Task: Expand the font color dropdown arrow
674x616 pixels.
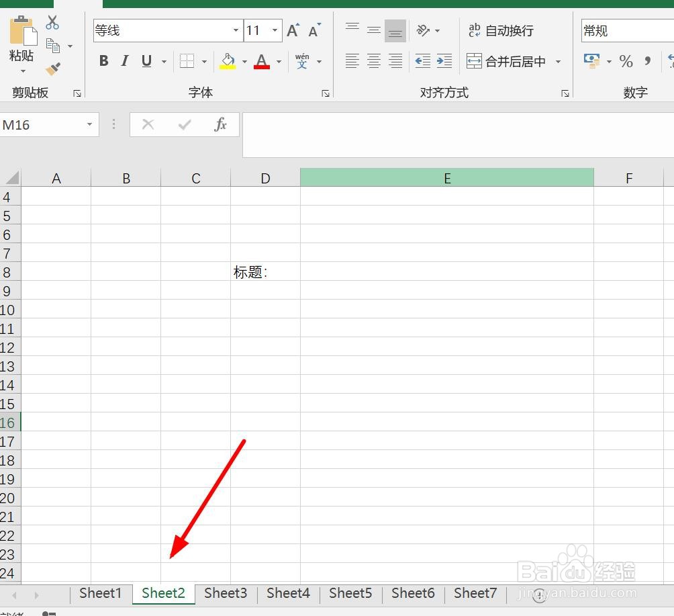Action: 279,62
